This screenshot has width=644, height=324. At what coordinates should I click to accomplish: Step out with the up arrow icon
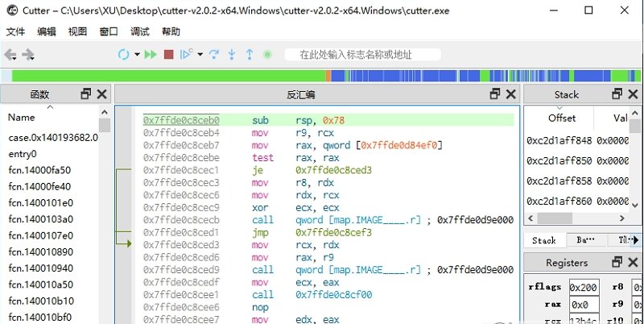click(250, 54)
